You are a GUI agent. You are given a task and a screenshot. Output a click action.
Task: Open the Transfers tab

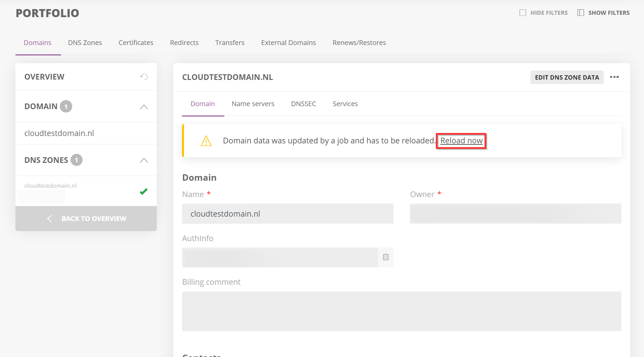coord(230,43)
